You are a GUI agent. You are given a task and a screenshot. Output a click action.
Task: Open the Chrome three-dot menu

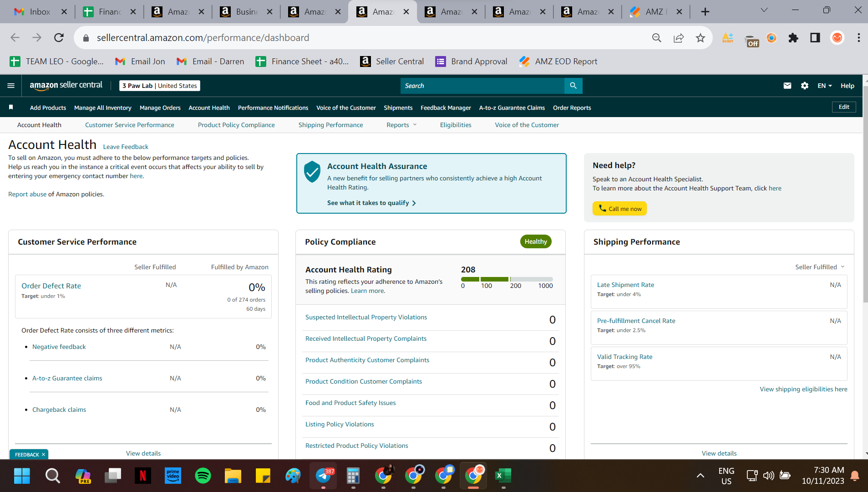point(858,38)
